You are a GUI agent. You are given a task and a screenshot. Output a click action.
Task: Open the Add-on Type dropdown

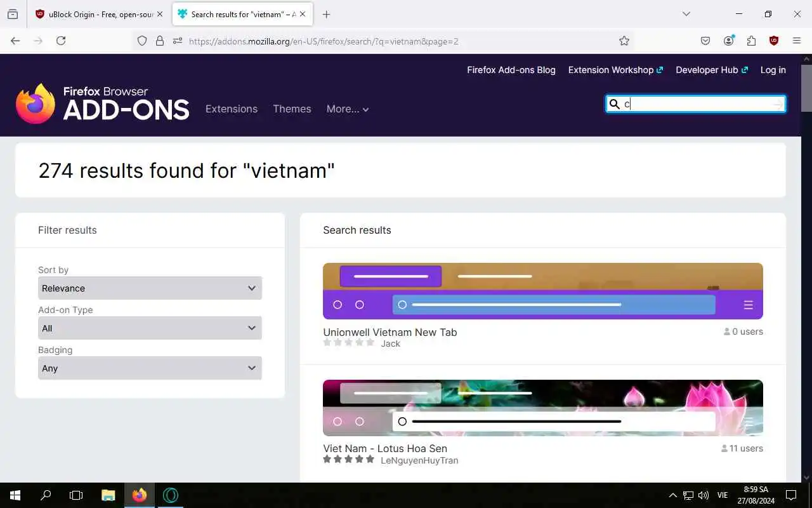pos(150,328)
